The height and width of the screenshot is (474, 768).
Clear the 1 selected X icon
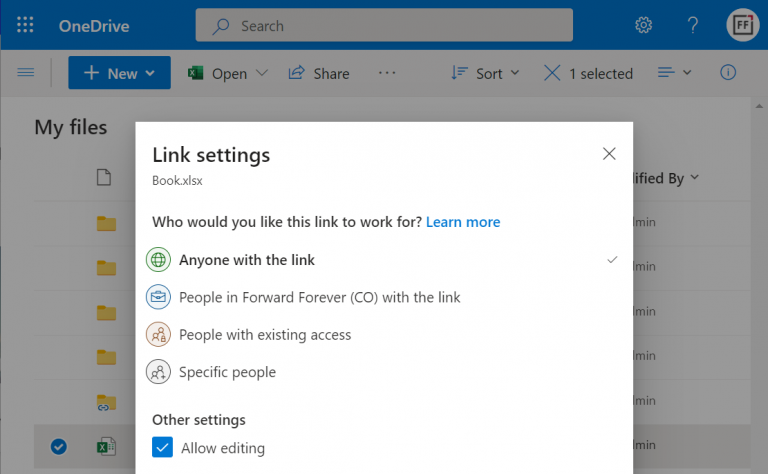tap(552, 73)
